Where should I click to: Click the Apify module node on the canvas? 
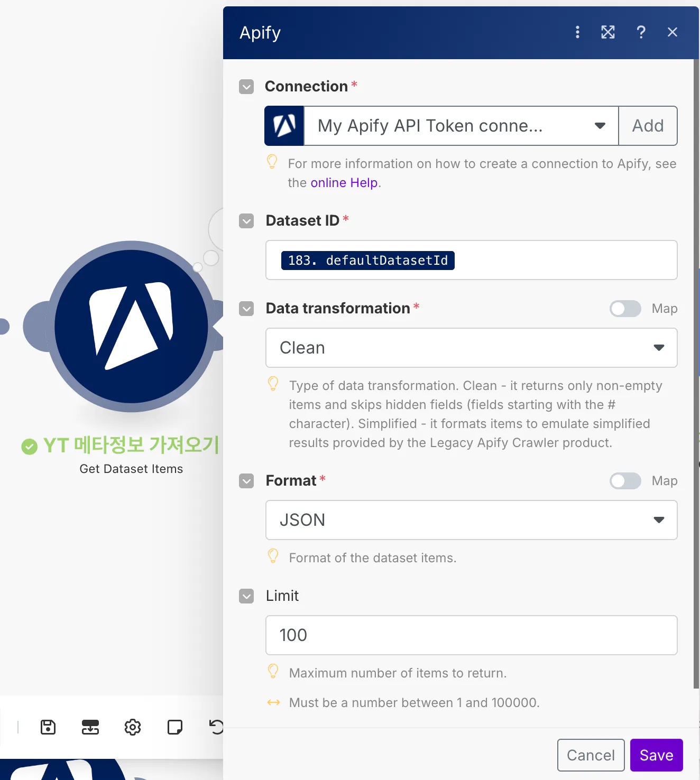(131, 327)
